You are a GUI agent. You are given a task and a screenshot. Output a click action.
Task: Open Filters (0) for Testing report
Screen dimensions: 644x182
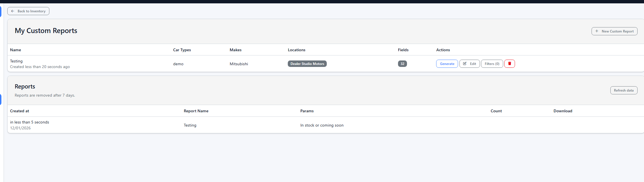[492, 64]
